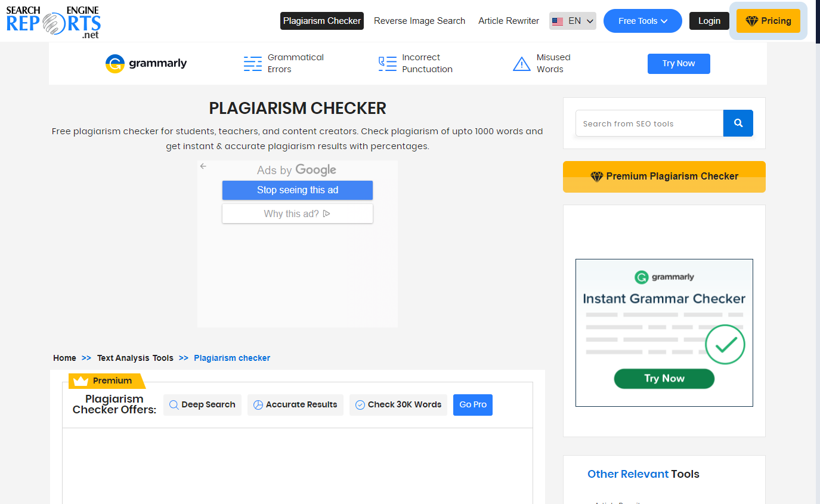
Task: Open Reverse Image Search nav item
Action: pos(420,21)
